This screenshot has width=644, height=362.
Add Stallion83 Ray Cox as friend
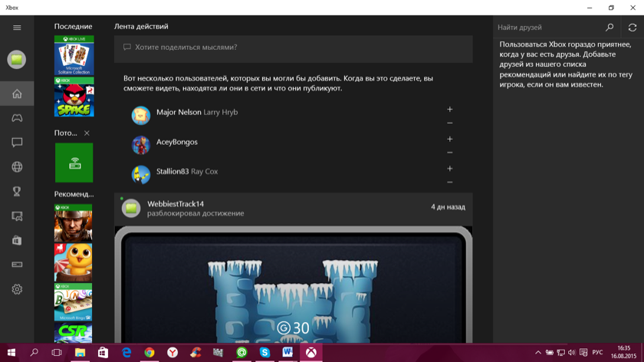pyautogui.click(x=449, y=169)
